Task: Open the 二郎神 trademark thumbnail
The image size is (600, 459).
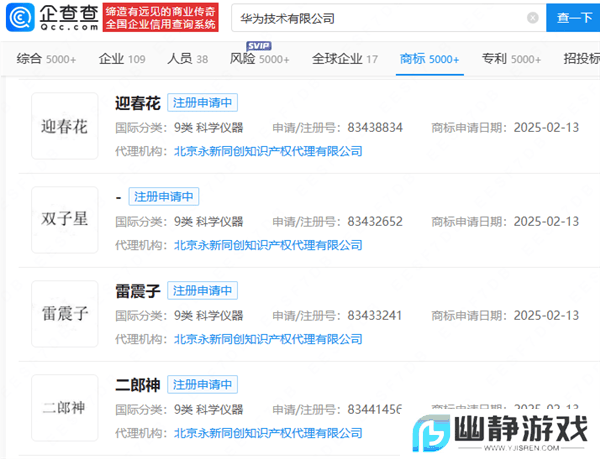Action: tap(65, 408)
